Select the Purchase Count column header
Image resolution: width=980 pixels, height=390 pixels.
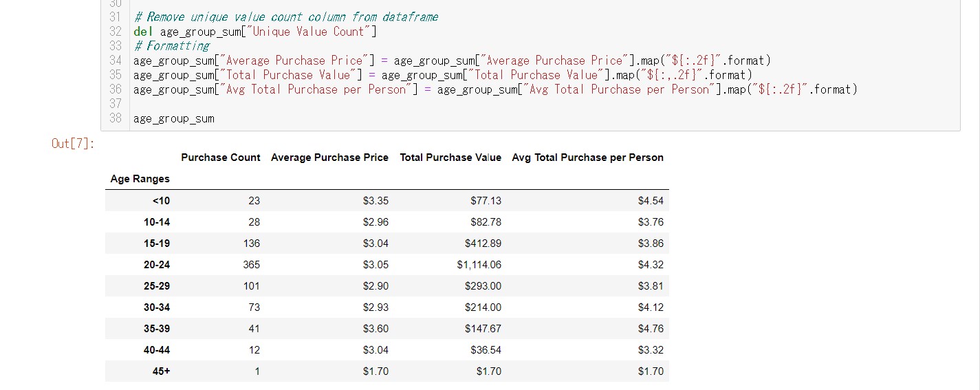221,158
